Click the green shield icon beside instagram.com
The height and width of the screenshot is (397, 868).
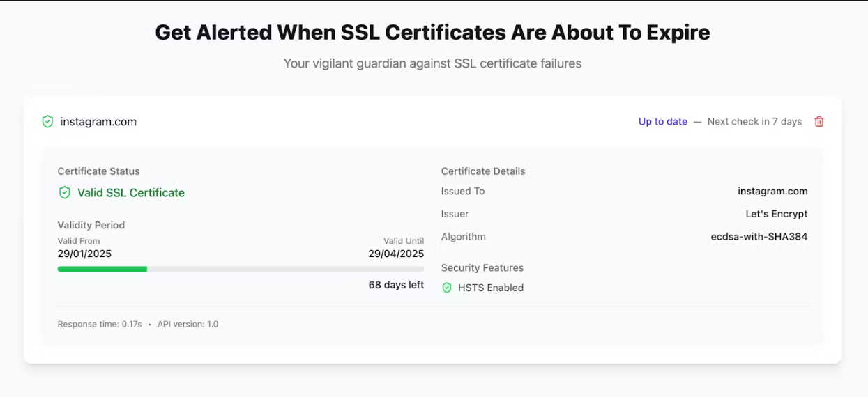pyautogui.click(x=47, y=122)
